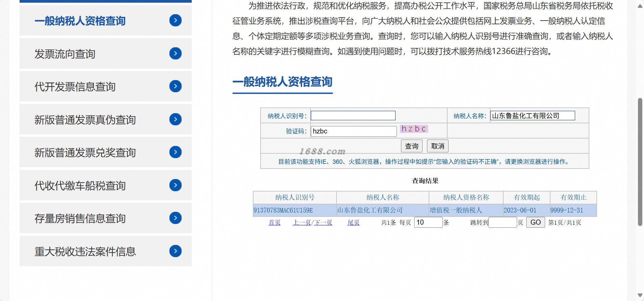Go to 下一页 link

pos(323,222)
